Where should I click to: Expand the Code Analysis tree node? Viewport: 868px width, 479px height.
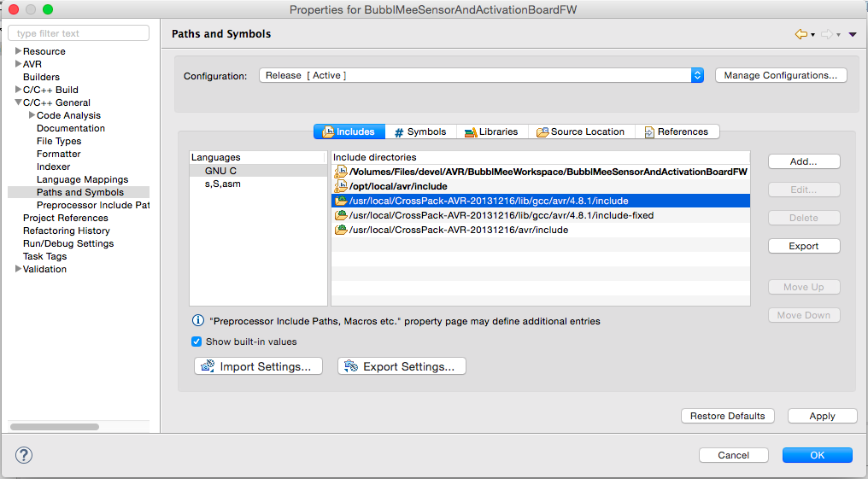pos(32,115)
